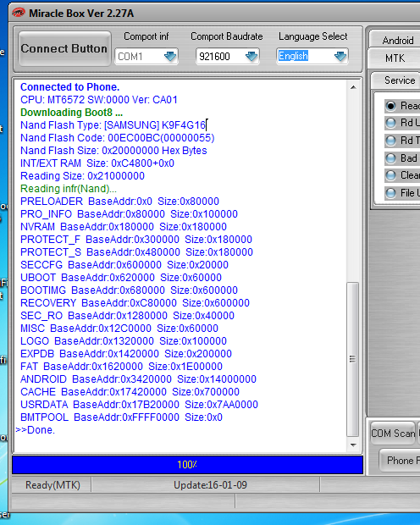Click the 'Connected to Phone.' log line
This screenshot has width=420, height=525.
pyautogui.click(x=69, y=87)
